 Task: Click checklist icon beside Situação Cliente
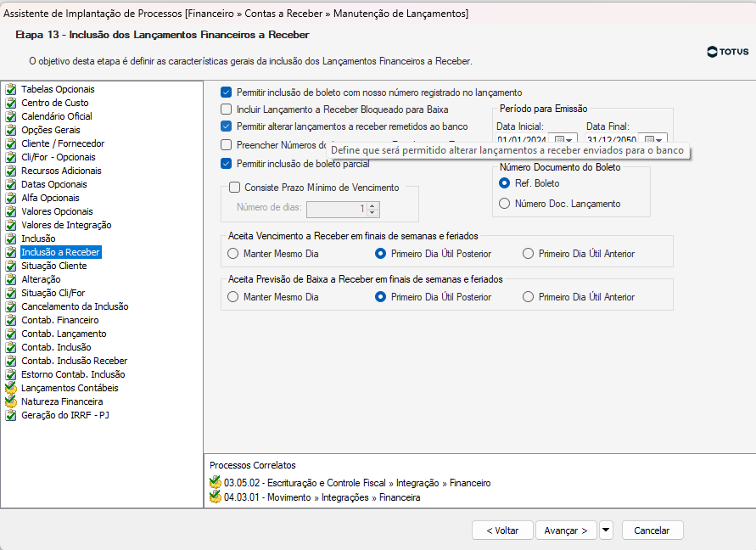11,266
